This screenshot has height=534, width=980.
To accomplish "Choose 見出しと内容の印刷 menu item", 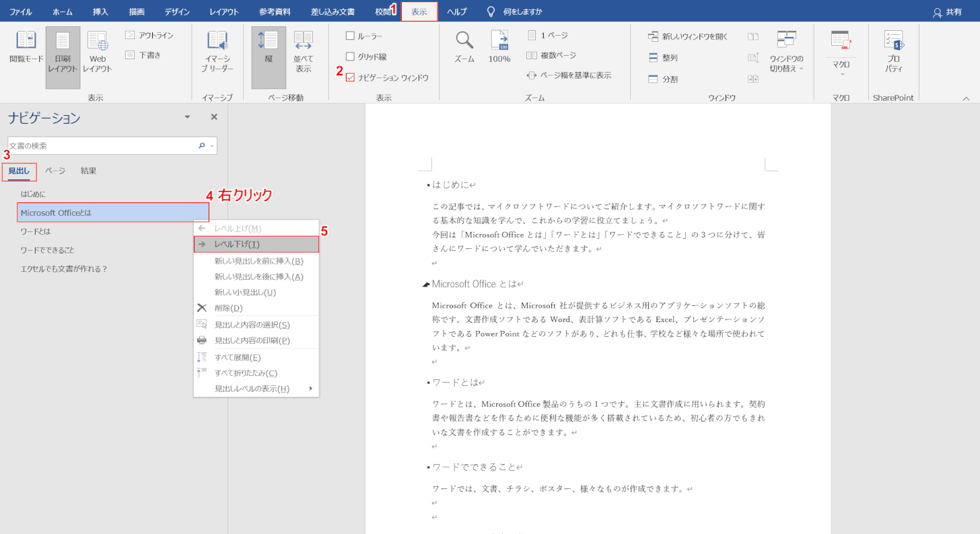I will (256, 340).
